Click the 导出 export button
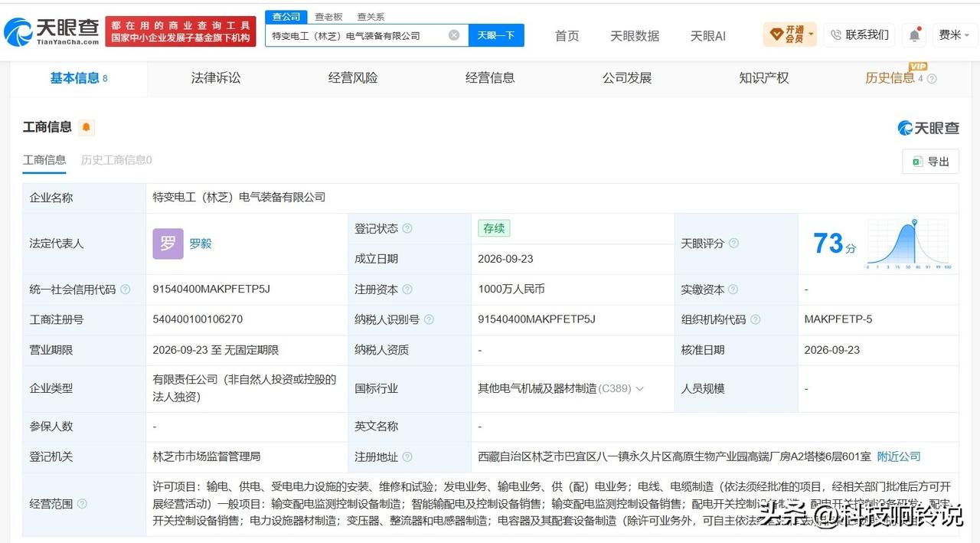Image resolution: width=980 pixels, height=543 pixels. [930, 162]
